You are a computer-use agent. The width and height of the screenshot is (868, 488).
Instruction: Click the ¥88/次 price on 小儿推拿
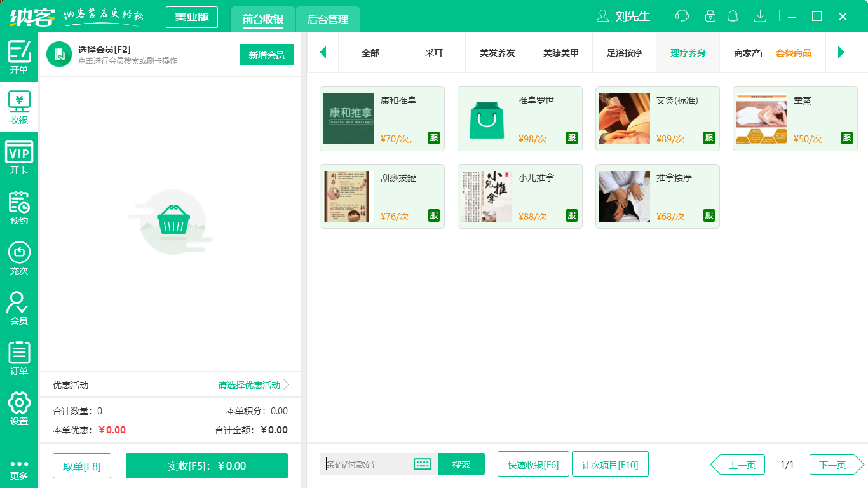(x=532, y=216)
